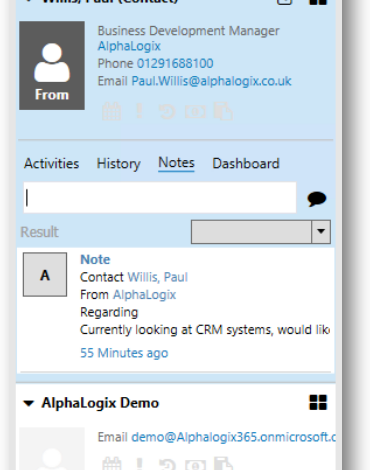This screenshot has width=370, height=470.
Task: Switch to the Activities tab
Action: pos(52,164)
